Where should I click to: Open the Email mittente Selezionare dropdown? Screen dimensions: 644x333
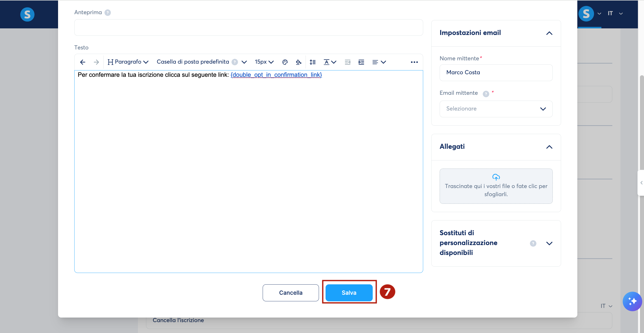[x=496, y=109]
